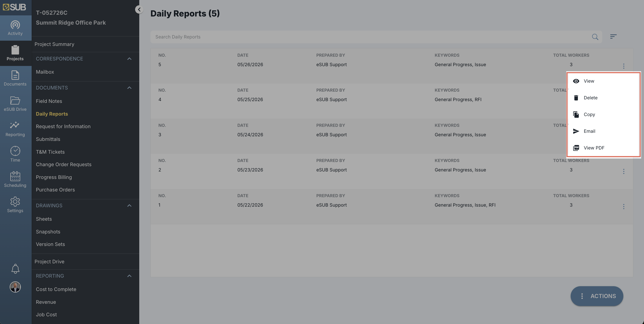Open the sort and filter icon
Image resolution: width=644 pixels, height=324 pixels.
(x=613, y=36)
